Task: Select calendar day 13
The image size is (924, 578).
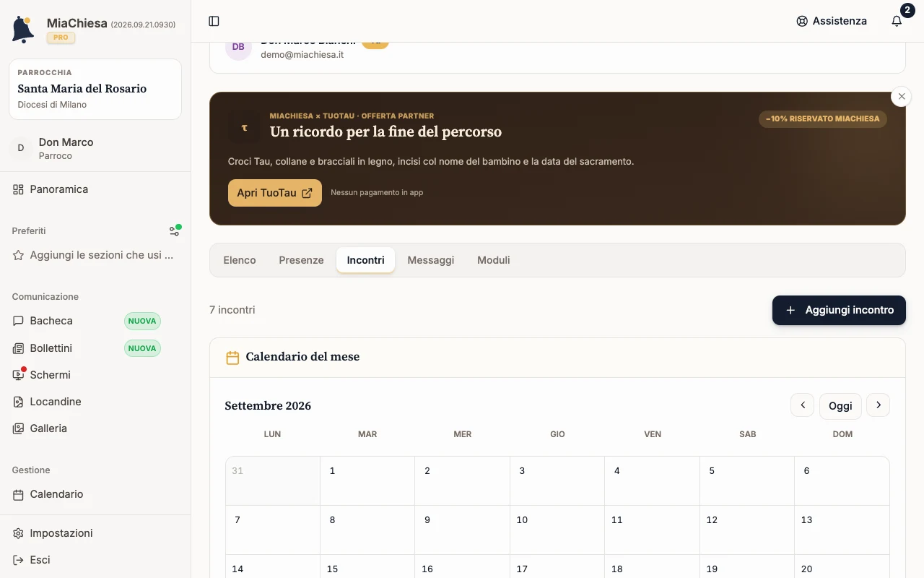Action: 842,530
